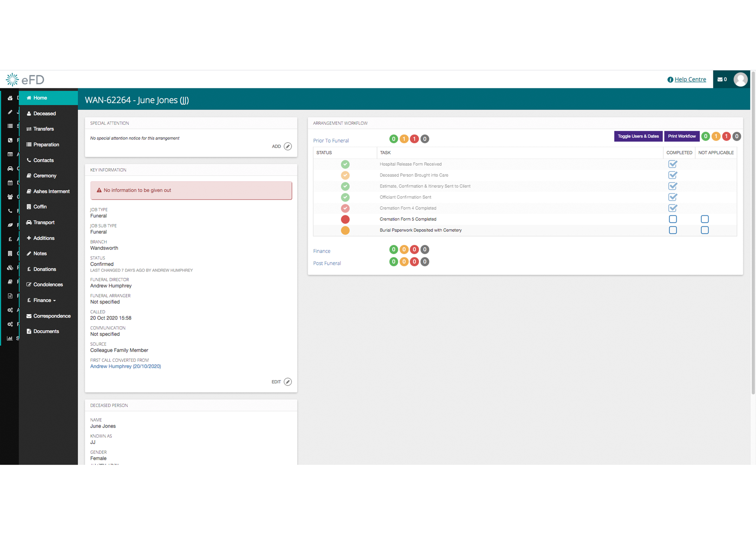Open the messages envelope icon

pyautogui.click(x=720, y=80)
